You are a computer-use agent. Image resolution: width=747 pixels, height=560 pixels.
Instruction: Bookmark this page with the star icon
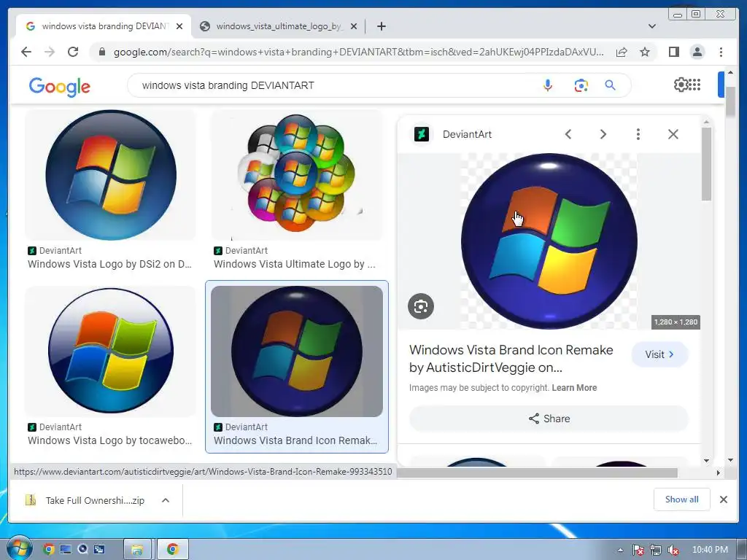tap(645, 52)
